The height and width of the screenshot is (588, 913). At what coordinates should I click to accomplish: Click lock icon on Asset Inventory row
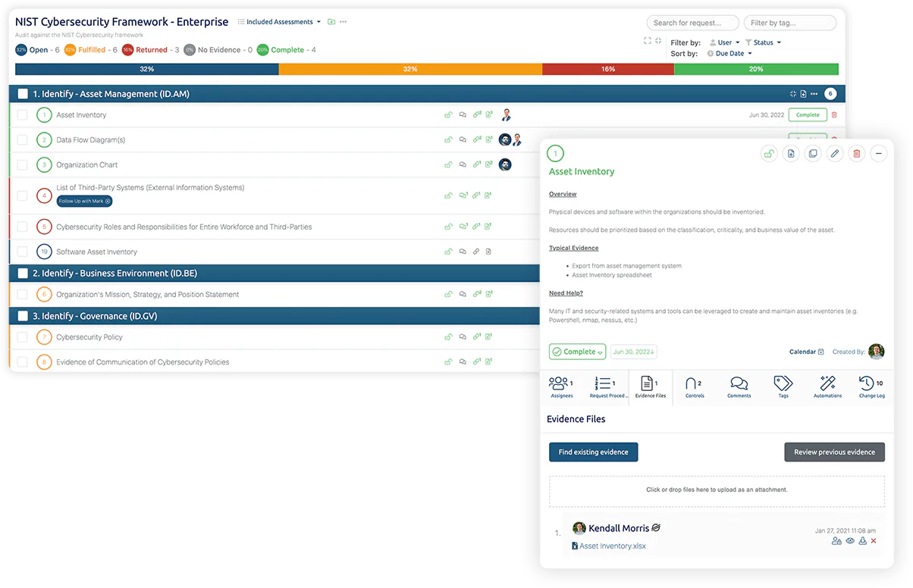pyautogui.click(x=448, y=115)
